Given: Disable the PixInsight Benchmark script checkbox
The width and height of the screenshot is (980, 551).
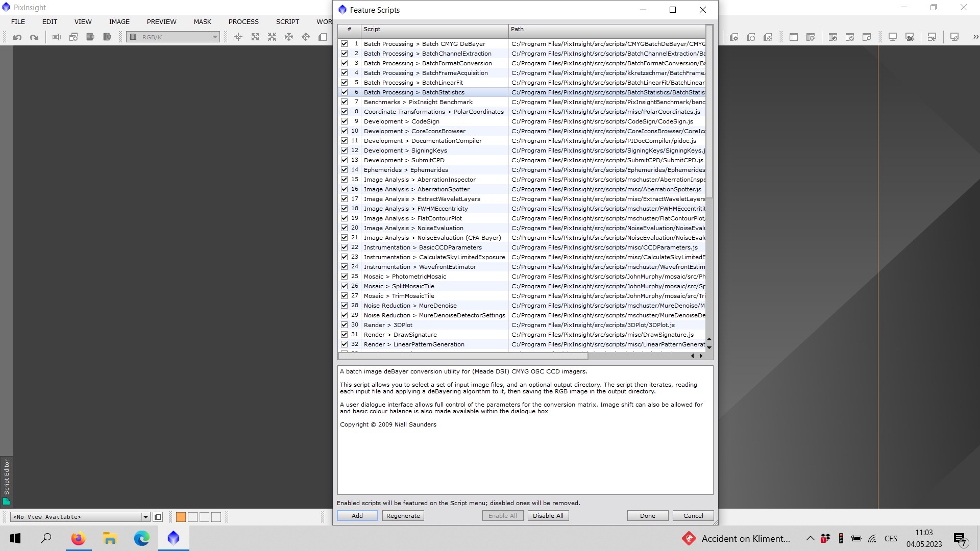Looking at the screenshot, I should tap(345, 102).
